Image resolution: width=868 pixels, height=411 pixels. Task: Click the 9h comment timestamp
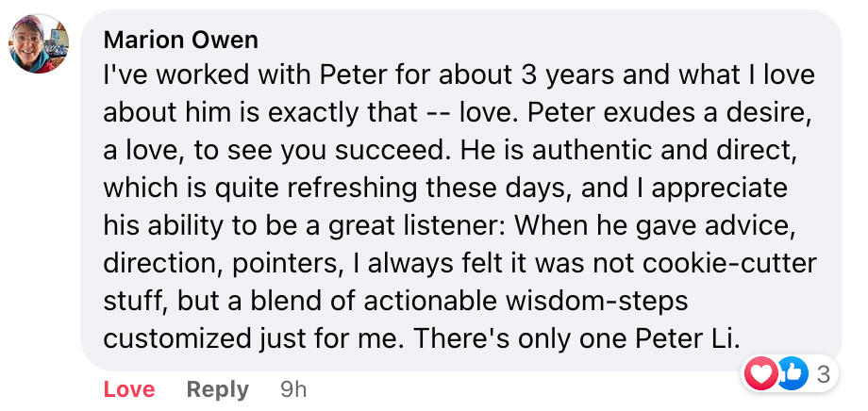[x=293, y=389]
